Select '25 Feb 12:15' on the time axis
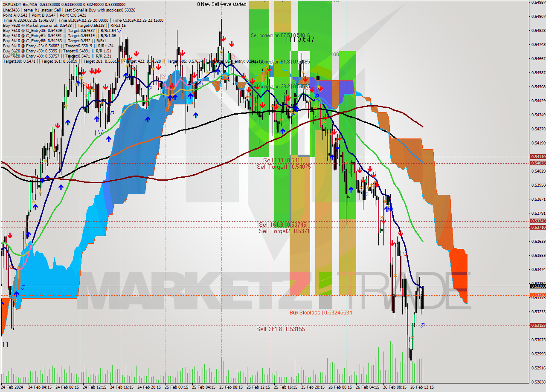Viewport: 546px width, 392px height. tap(258, 387)
